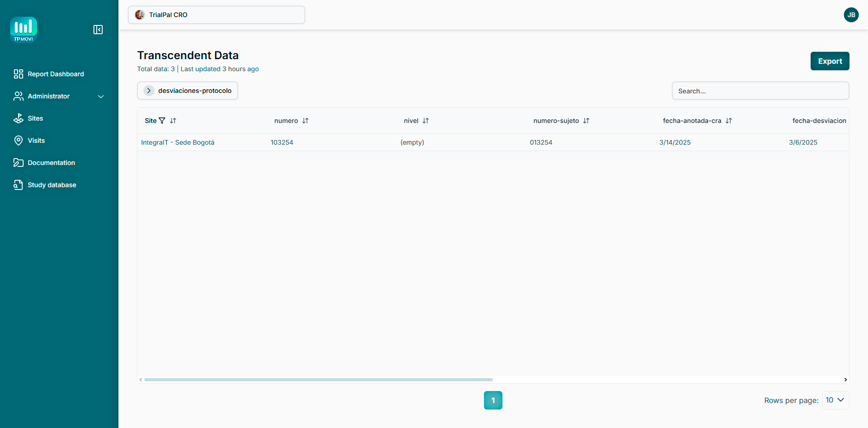Focus the Search input field
The image size is (868, 428).
point(760,91)
